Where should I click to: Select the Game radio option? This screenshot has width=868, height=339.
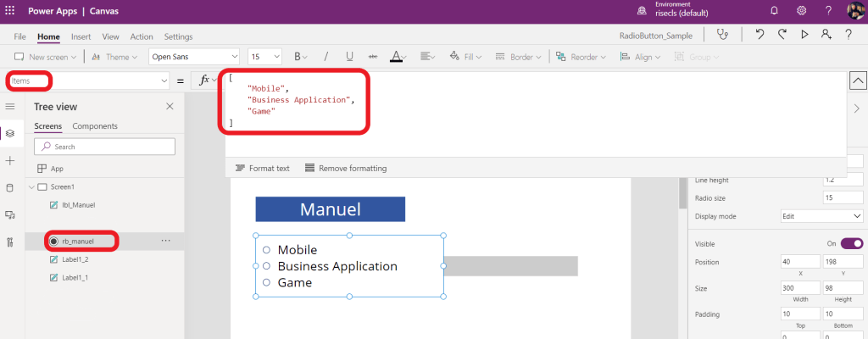pyautogui.click(x=266, y=282)
